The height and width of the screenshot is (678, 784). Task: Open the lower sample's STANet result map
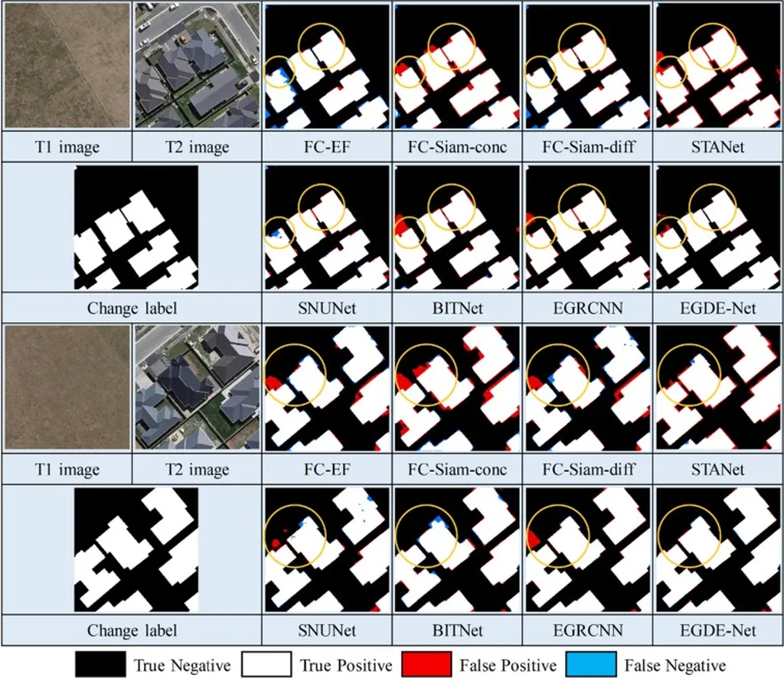pyautogui.click(x=718, y=388)
